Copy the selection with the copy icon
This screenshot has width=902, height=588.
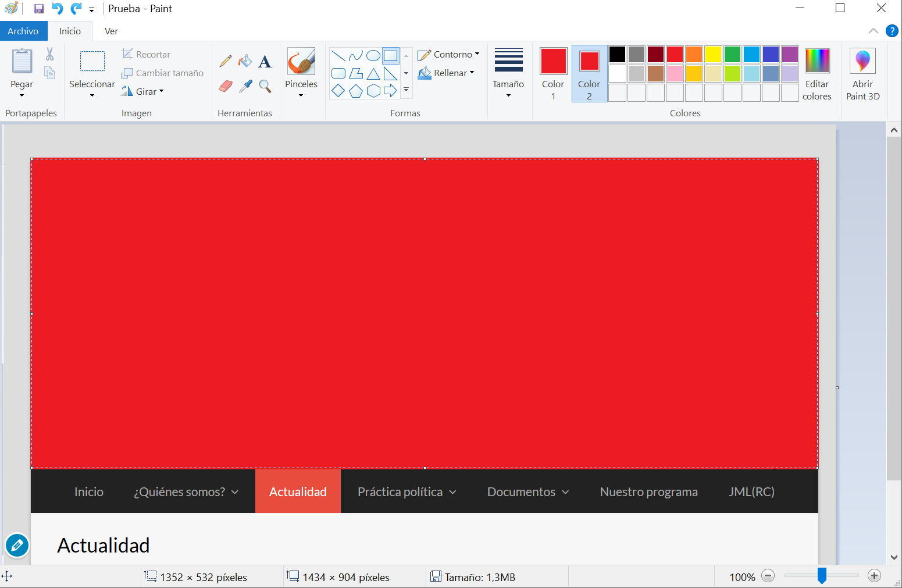click(49, 73)
